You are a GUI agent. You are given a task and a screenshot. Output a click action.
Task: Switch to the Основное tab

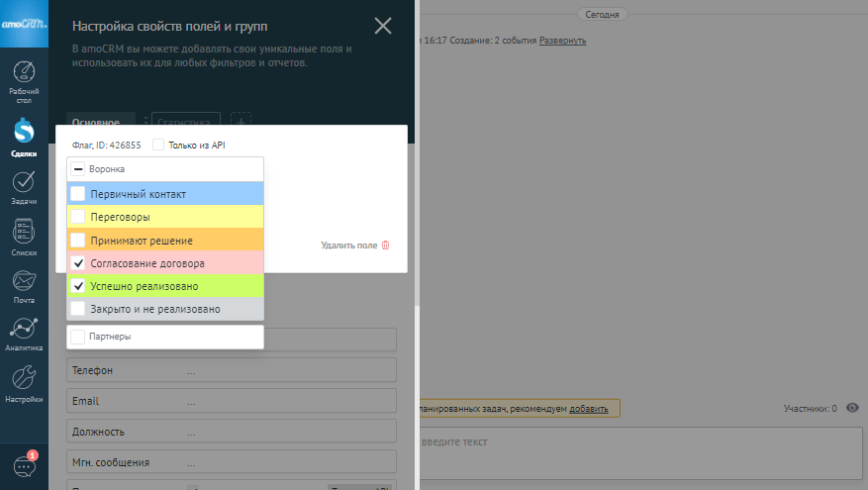click(x=96, y=122)
